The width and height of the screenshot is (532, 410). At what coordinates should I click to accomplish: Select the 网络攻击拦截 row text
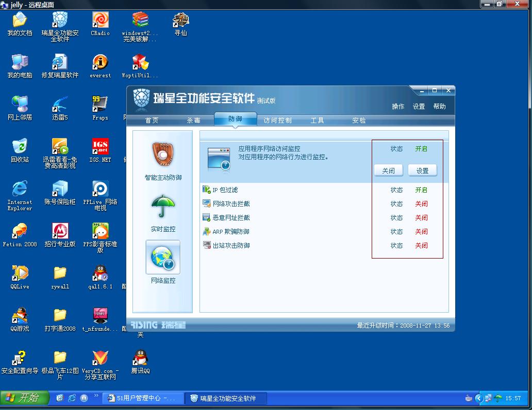(x=231, y=204)
